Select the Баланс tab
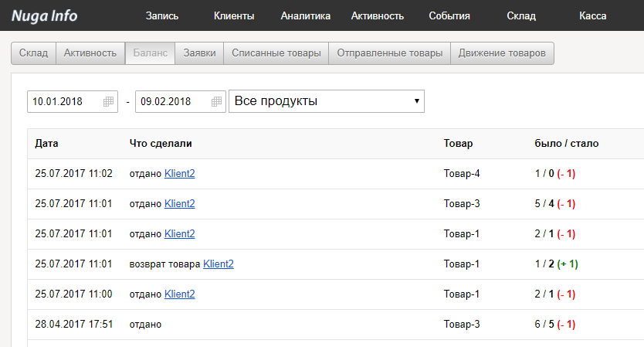Viewport: 644px width, 347px height. coord(150,53)
